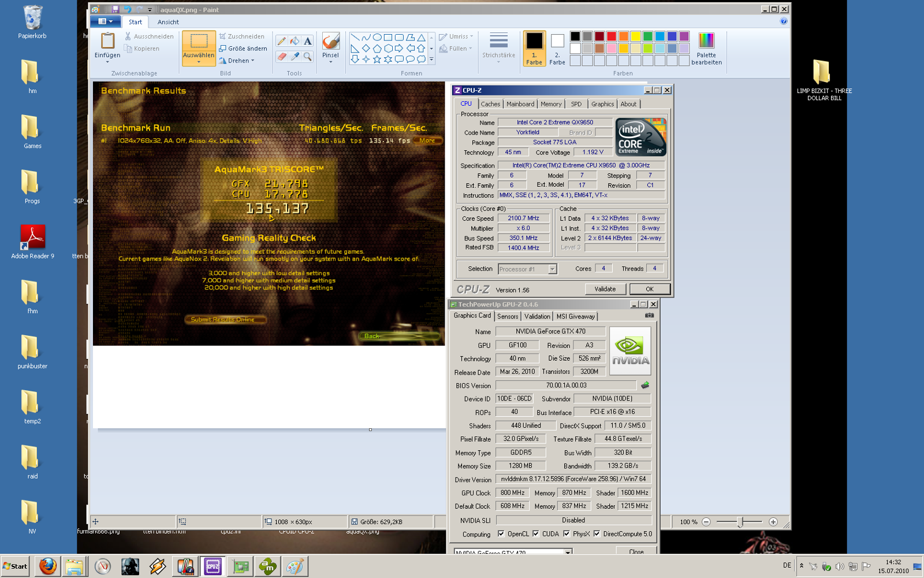Expand the Auswählen selection dropdown arrow
The image size is (924, 578).
coord(199,62)
